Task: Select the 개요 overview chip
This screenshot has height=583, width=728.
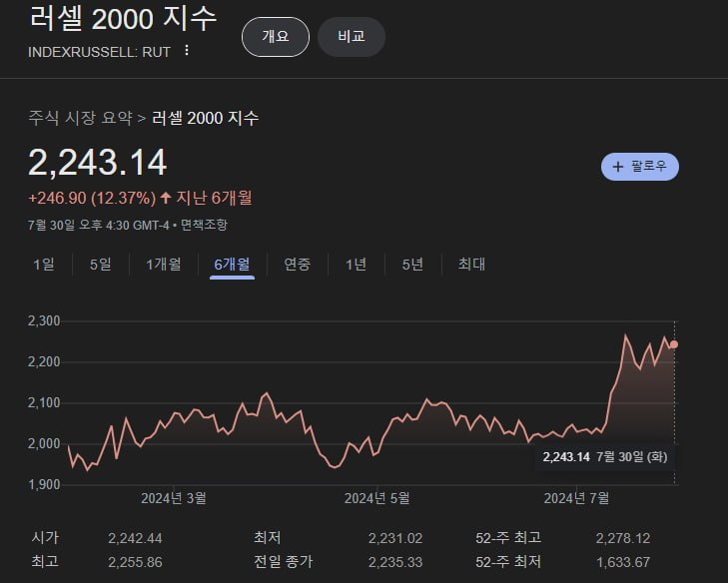Action: [276, 37]
